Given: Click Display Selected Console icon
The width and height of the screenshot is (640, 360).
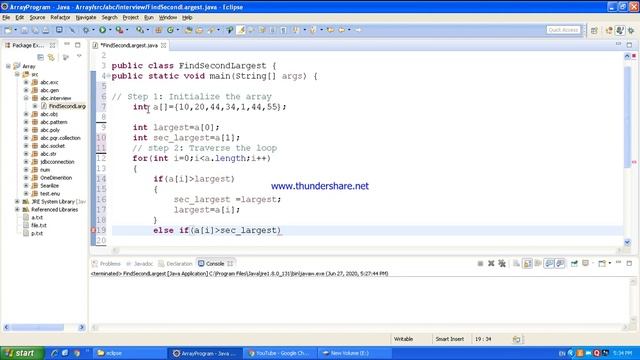Looking at the screenshot, I should 586,264.
